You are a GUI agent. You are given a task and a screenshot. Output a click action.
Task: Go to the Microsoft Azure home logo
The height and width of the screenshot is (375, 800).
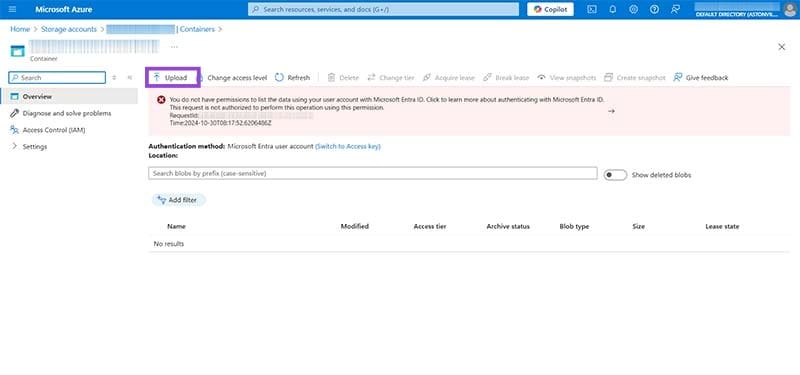pos(64,9)
